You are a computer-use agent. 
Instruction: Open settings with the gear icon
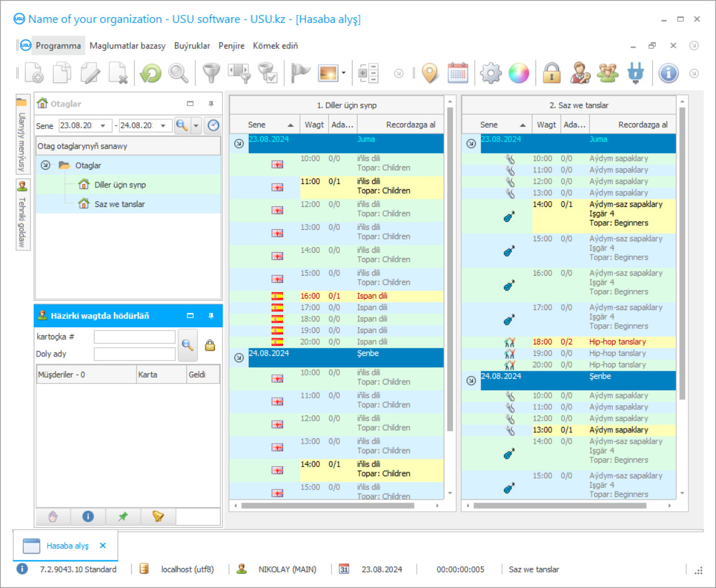pos(491,73)
